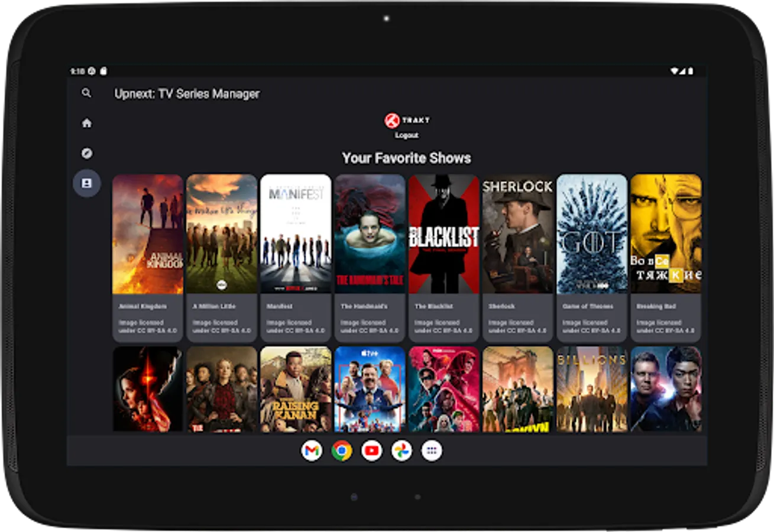This screenshot has width=774, height=532.
Task: Open the Explore compass icon
Action: (x=87, y=153)
